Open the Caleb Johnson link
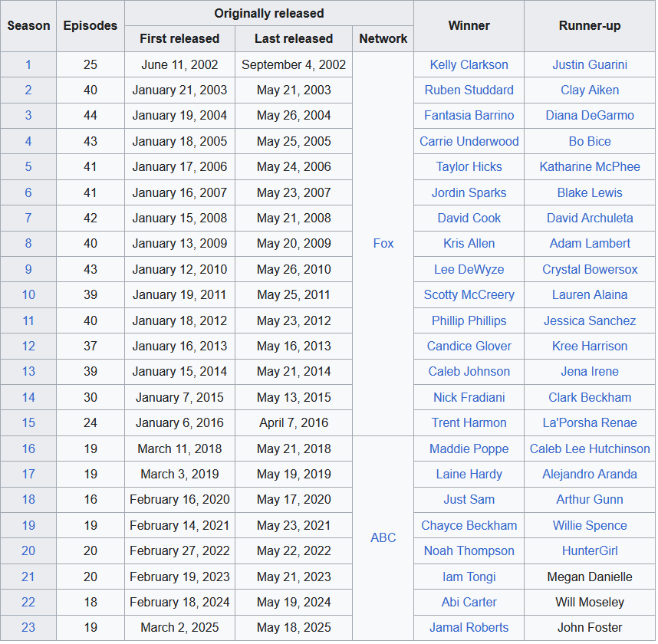Image resolution: width=658 pixels, height=644 pixels. click(x=469, y=371)
